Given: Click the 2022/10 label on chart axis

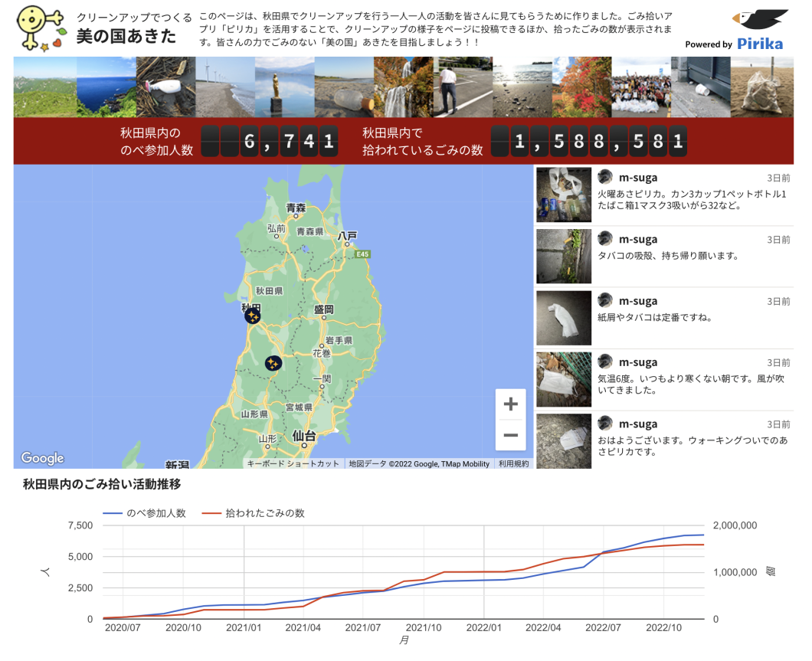Looking at the screenshot, I should 664,628.
